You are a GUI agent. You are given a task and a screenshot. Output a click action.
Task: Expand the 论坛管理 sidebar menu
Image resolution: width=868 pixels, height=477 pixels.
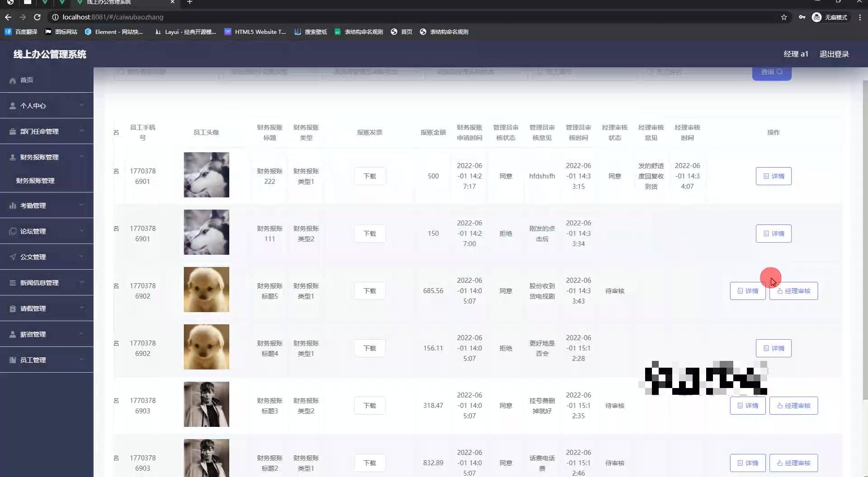(47, 231)
